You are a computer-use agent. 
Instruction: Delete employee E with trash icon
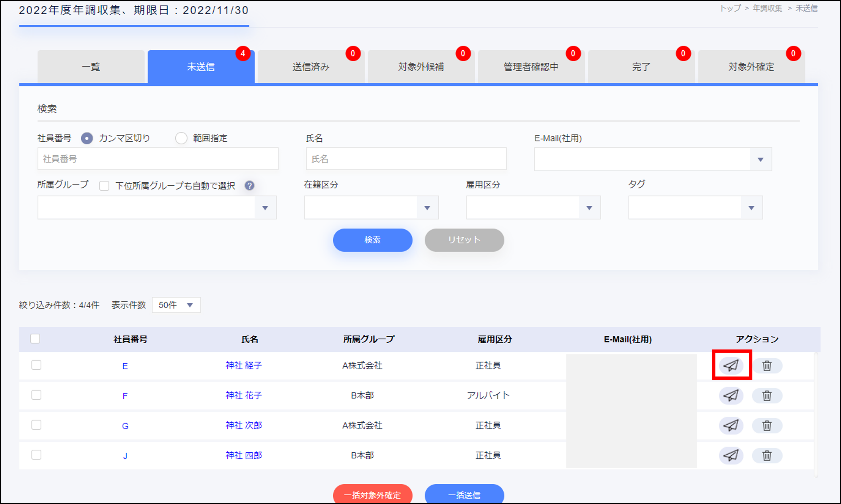coord(767,366)
